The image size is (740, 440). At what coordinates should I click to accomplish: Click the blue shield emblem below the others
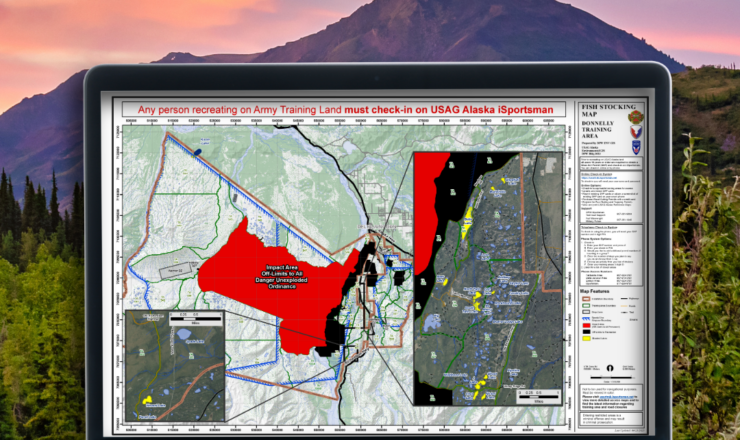[x=636, y=147]
